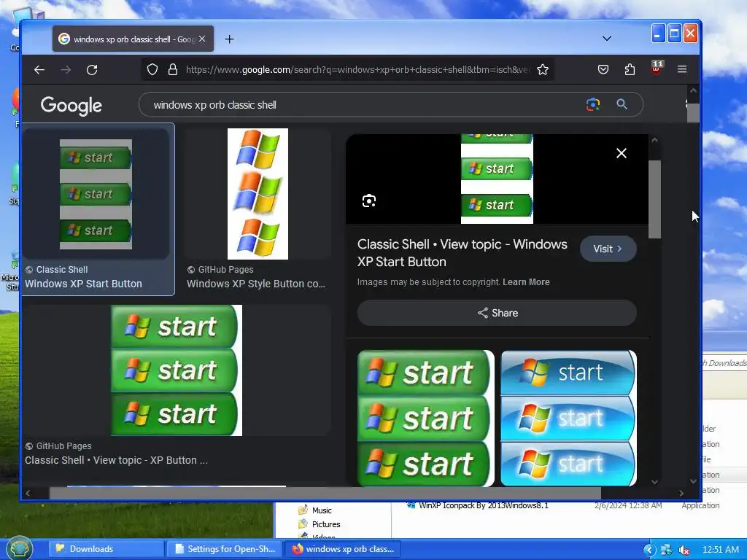
Task: Close the image preview panel
Action: (622, 153)
